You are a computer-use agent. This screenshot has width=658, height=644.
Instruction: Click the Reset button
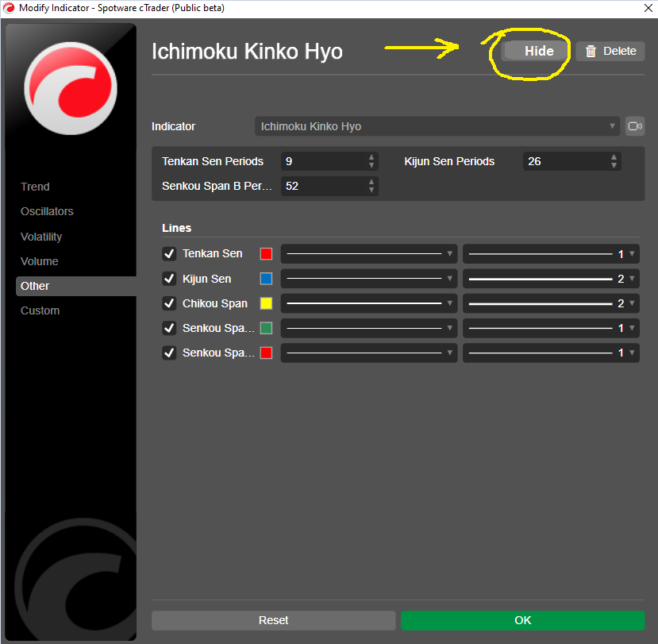pos(274,620)
